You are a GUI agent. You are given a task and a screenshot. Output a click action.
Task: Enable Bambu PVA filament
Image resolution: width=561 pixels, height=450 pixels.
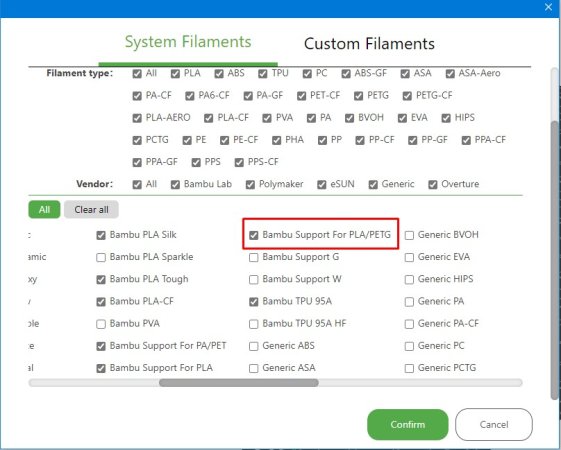pos(101,324)
